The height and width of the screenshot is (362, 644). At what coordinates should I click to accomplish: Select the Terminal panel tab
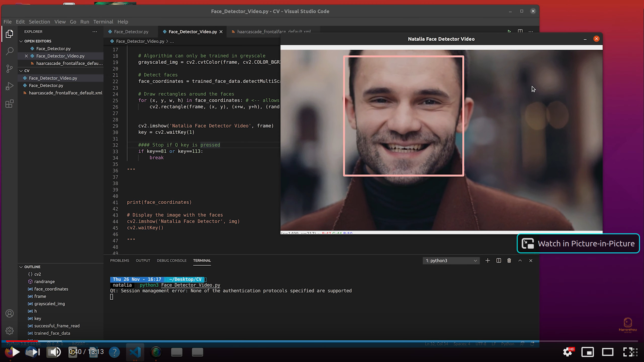coord(202,261)
